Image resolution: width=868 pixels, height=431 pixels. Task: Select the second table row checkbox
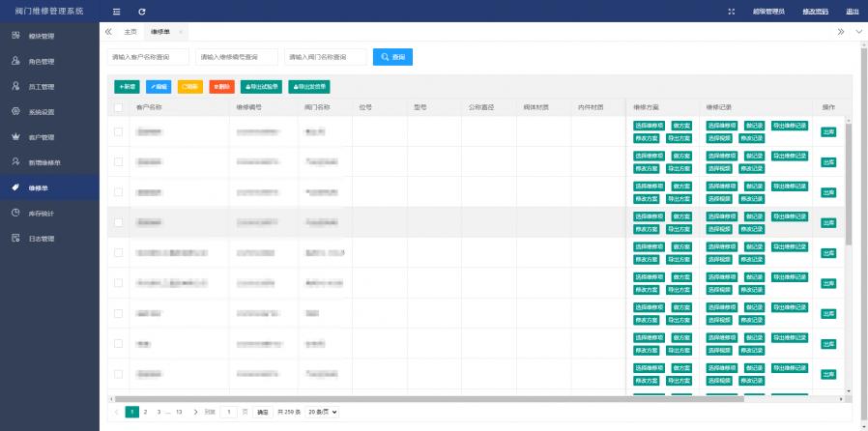[x=118, y=161]
